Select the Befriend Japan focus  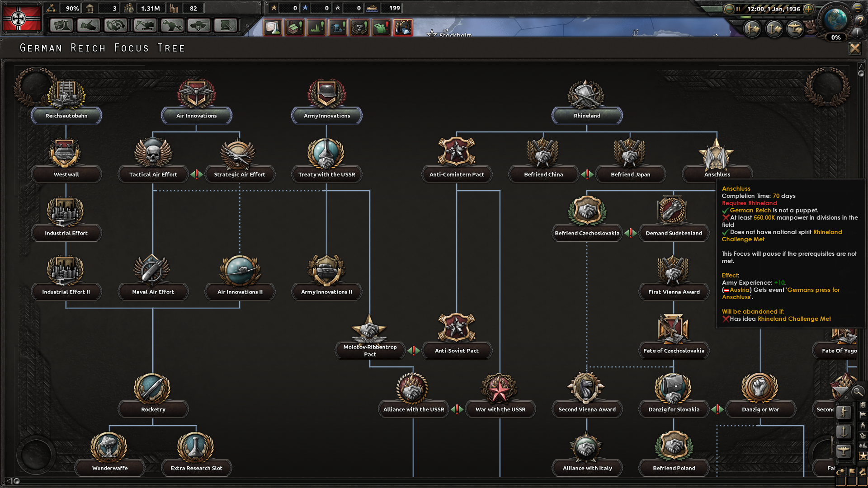point(631,160)
